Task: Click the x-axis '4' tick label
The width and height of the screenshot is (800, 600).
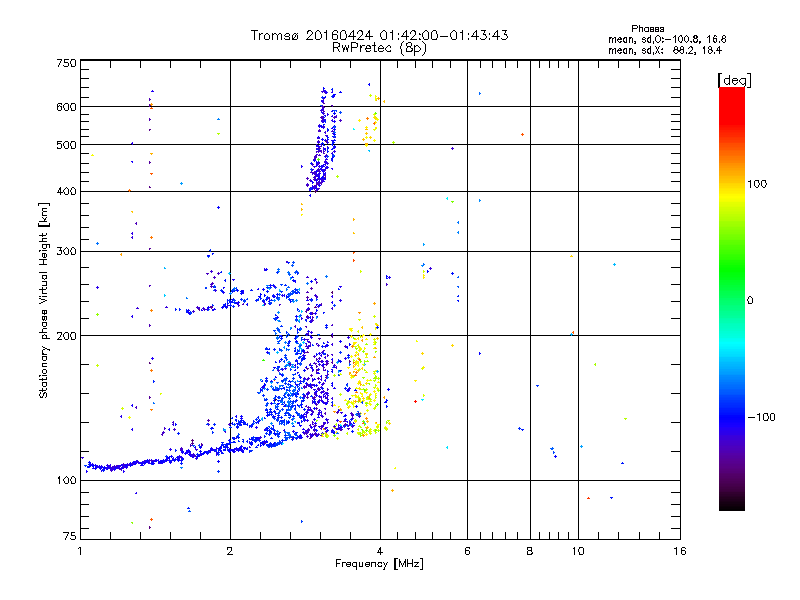Action: point(380,551)
